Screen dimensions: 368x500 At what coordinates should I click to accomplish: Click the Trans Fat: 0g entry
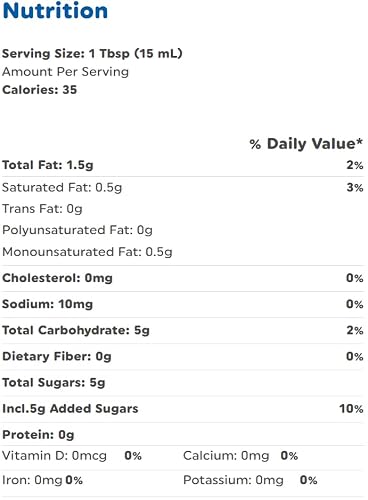[x=42, y=209]
